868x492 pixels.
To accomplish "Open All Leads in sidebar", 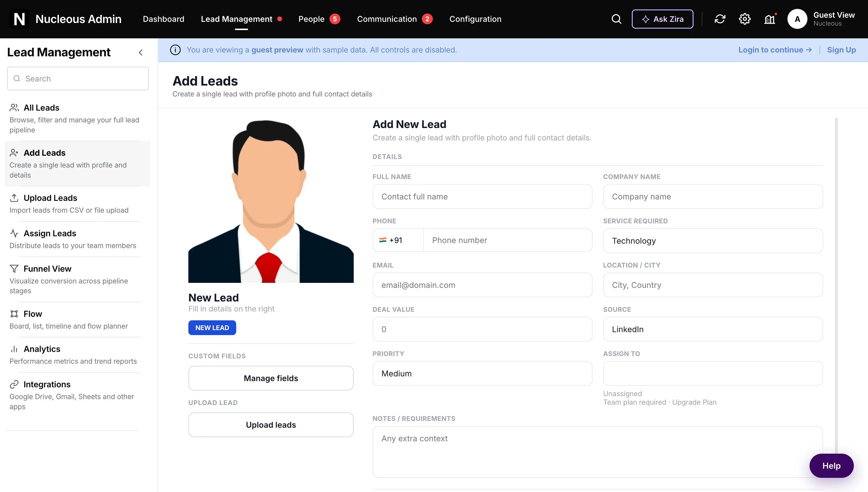I will pos(77,118).
